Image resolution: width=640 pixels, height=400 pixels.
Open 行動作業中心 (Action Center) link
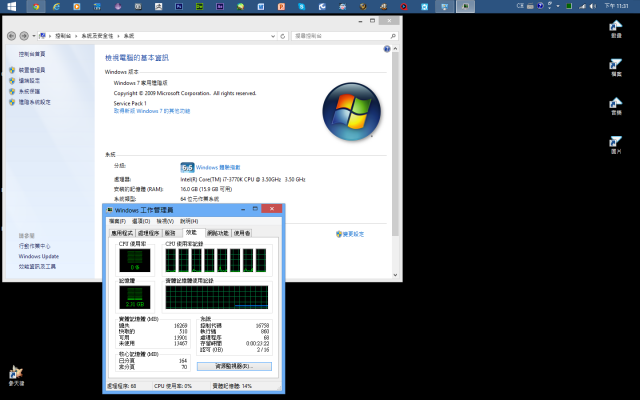tap(34, 246)
